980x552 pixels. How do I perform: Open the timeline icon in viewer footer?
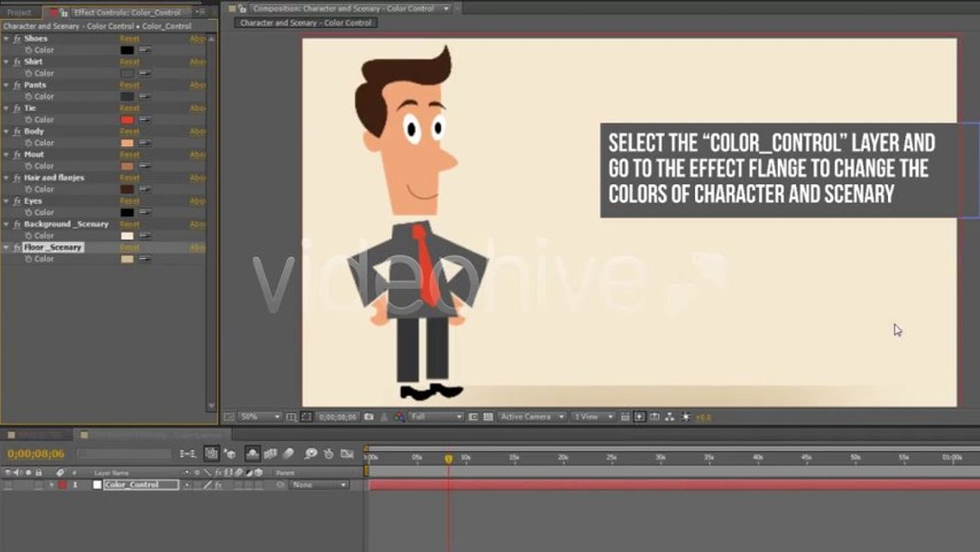654,416
